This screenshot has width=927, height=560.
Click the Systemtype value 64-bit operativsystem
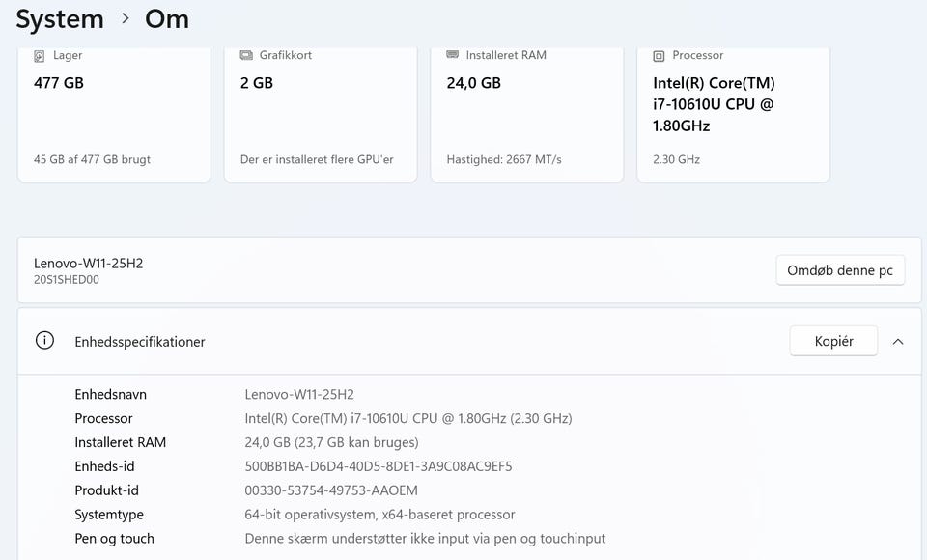coord(379,515)
